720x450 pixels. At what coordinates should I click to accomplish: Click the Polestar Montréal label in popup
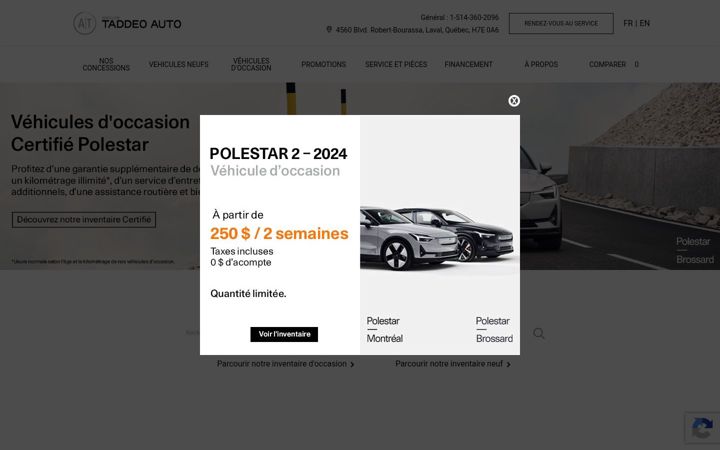[x=385, y=330]
